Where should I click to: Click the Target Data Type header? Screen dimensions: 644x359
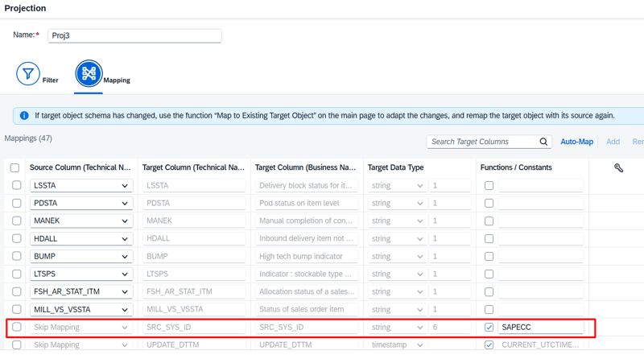395,167
